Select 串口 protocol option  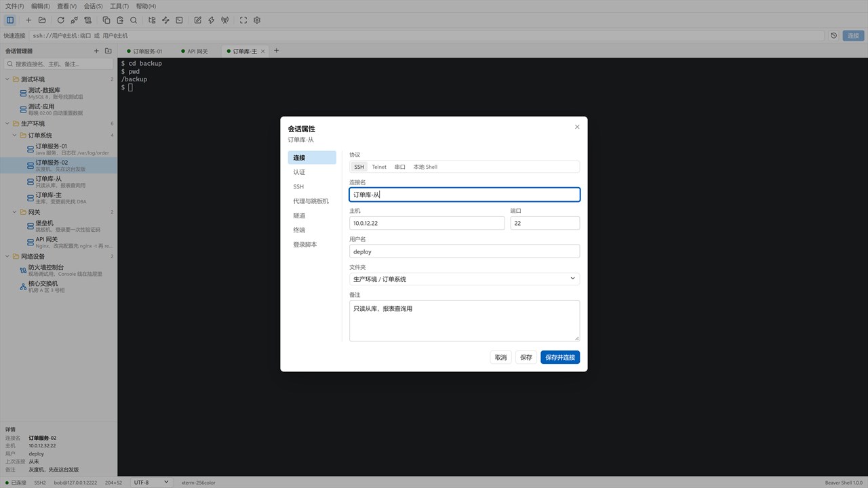pyautogui.click(x=400, y=167)
